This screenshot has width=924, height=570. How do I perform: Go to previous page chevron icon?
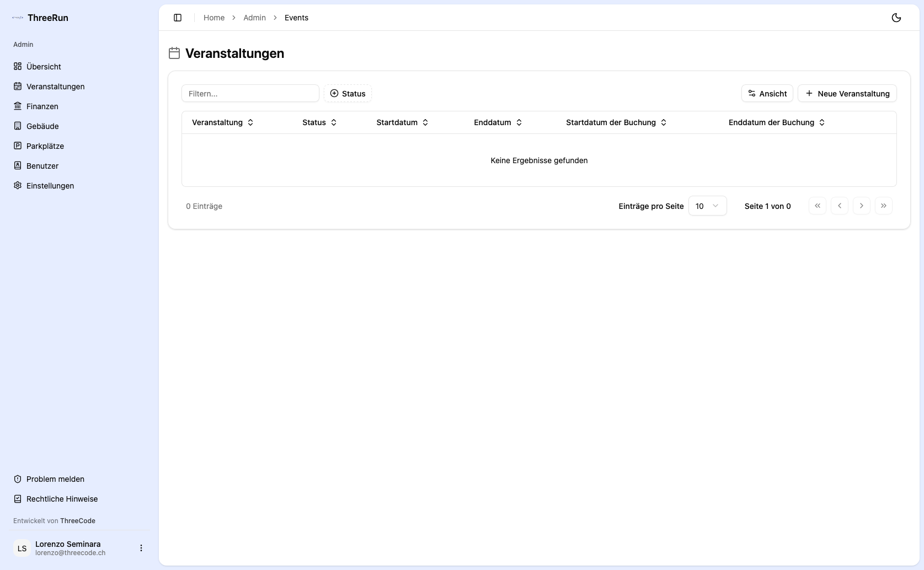pyautogui.click(x=840, y=206)
